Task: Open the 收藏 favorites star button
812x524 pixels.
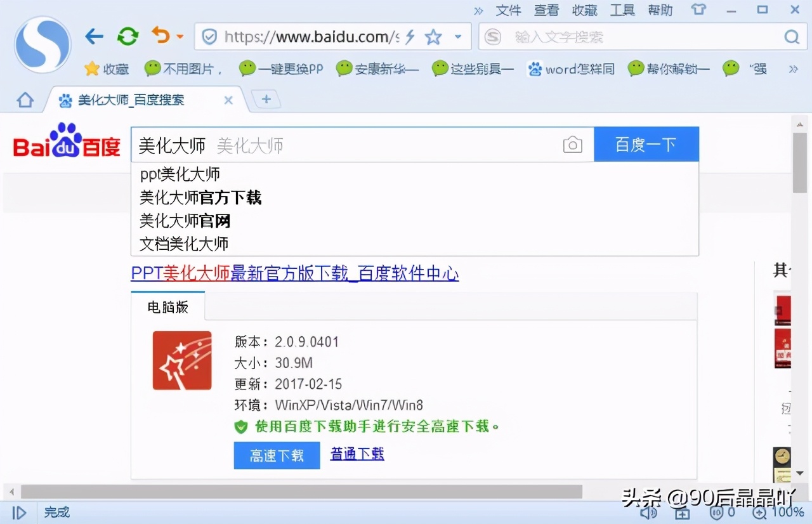Action: 107,69
